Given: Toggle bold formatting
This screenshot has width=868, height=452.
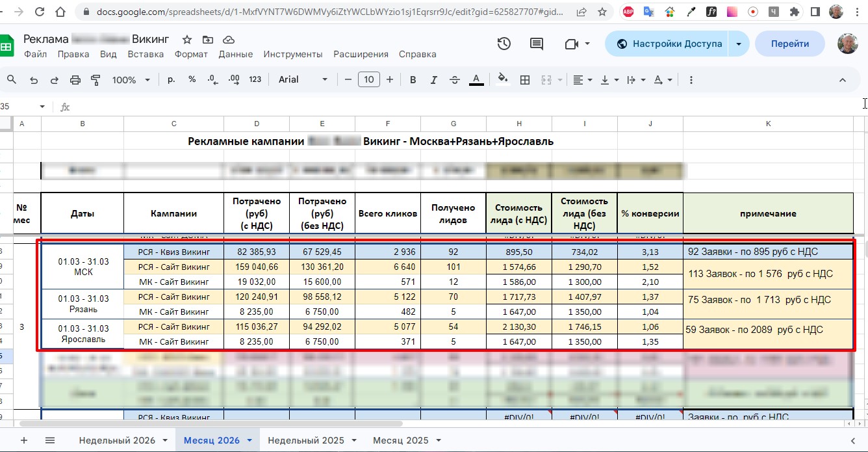Looking at the screenshot, I should tap(413, 80).
